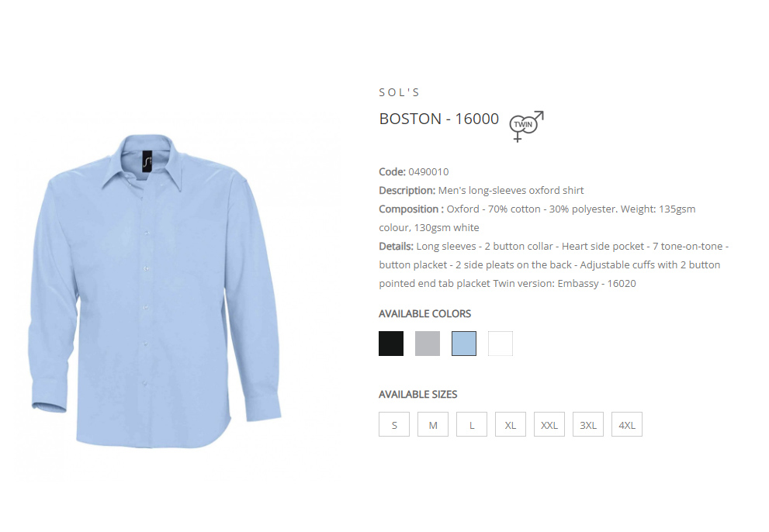
Task: Click the BOSTON - 16000 product title
Action: 439,119
